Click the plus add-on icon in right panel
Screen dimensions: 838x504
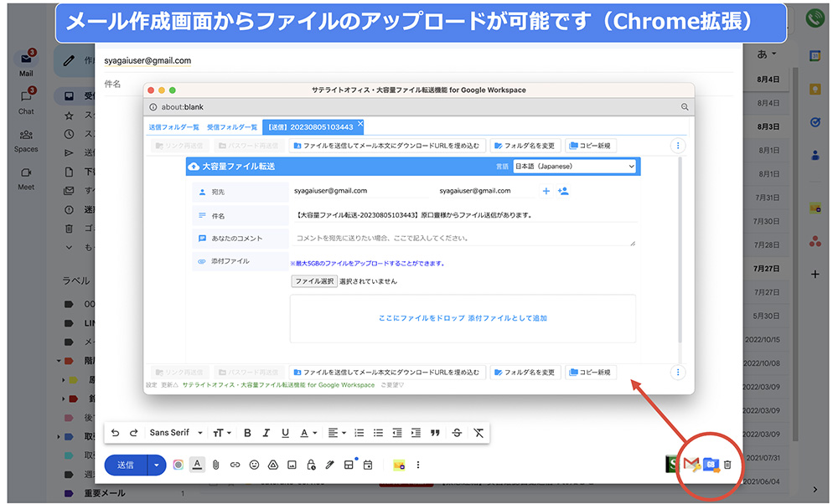click(x=815, y=275)
